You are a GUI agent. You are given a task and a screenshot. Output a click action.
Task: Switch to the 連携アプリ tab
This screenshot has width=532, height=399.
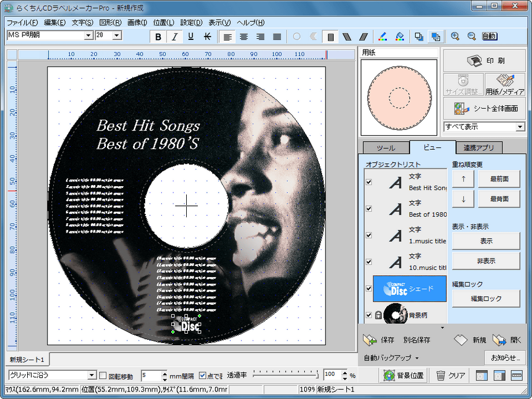(479, 148)
